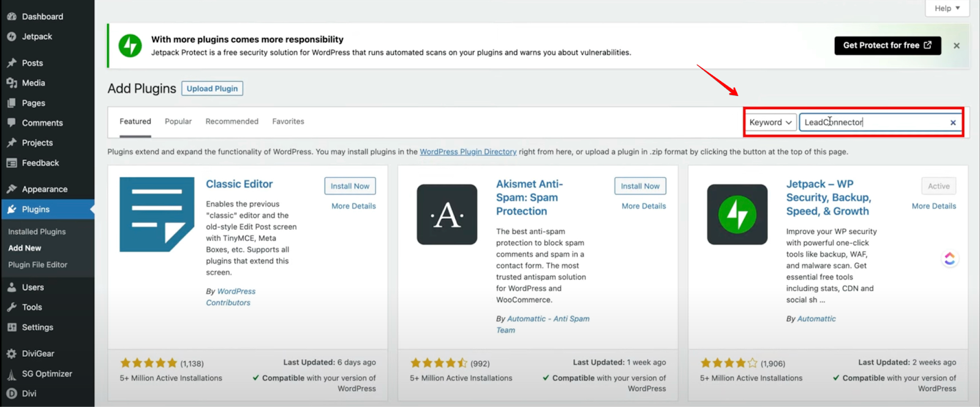Click the Classic Editor star rating
This screenshot has height=407, width=980.
point(149,363)
